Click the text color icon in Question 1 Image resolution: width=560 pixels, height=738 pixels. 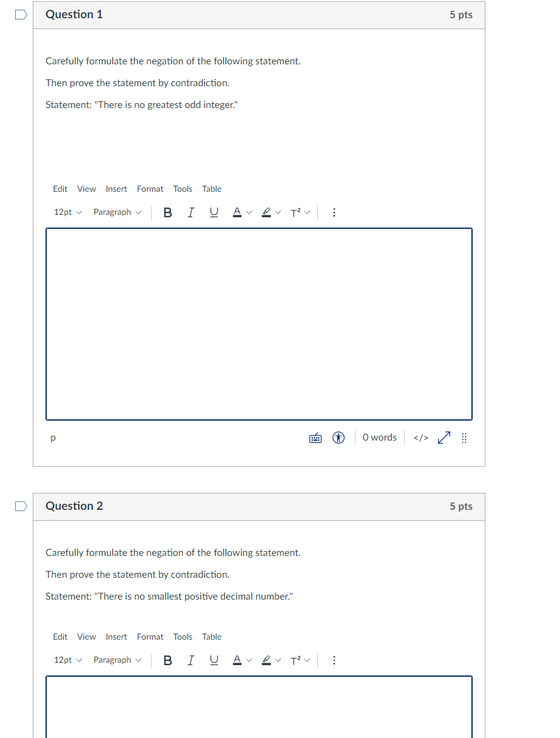pyautogui.click(x=237, y=212)
